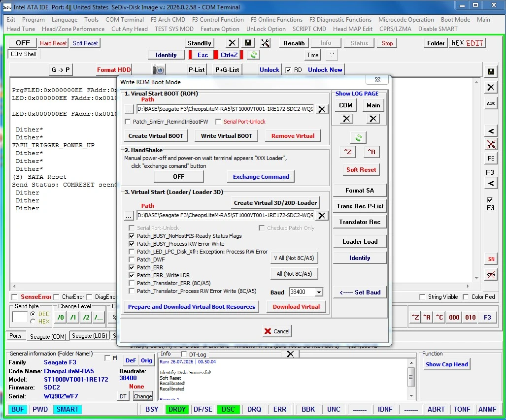
Task: Enable SenseError checkbox
Action: [14, 297]
